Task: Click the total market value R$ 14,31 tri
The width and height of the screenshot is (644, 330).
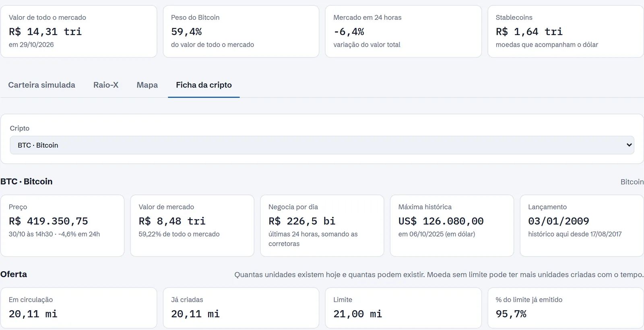Action: (x=45, y=31)
